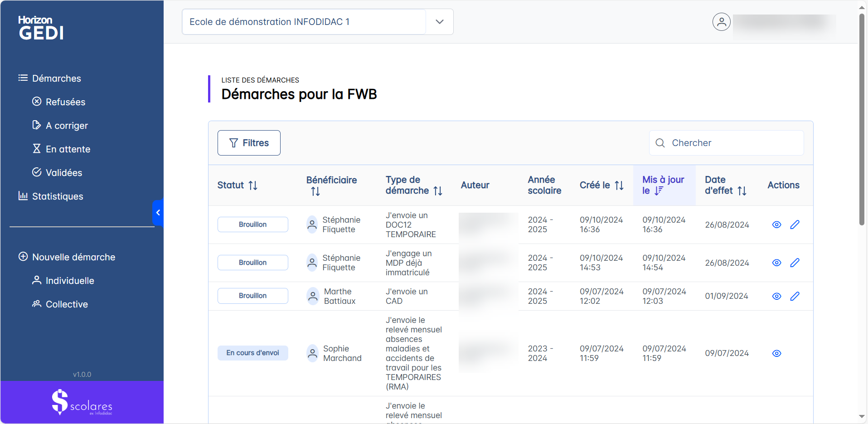Screen dimensions: 868x424
Task: Sort by Date d'effet column
Action: [x=742, y=191]
